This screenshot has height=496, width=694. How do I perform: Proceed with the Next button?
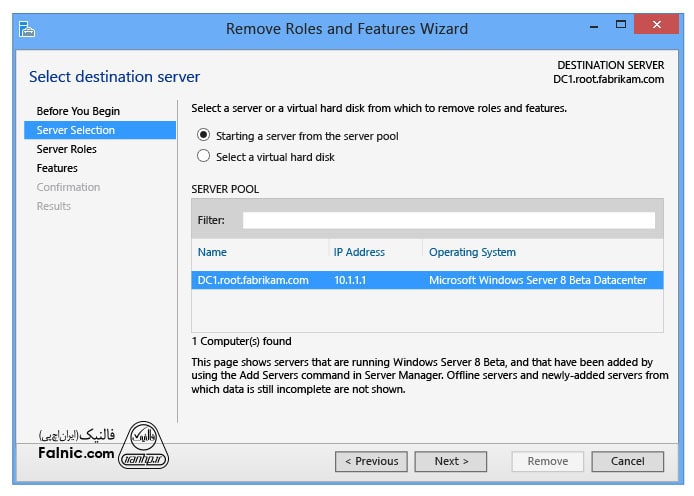(451, 461)
